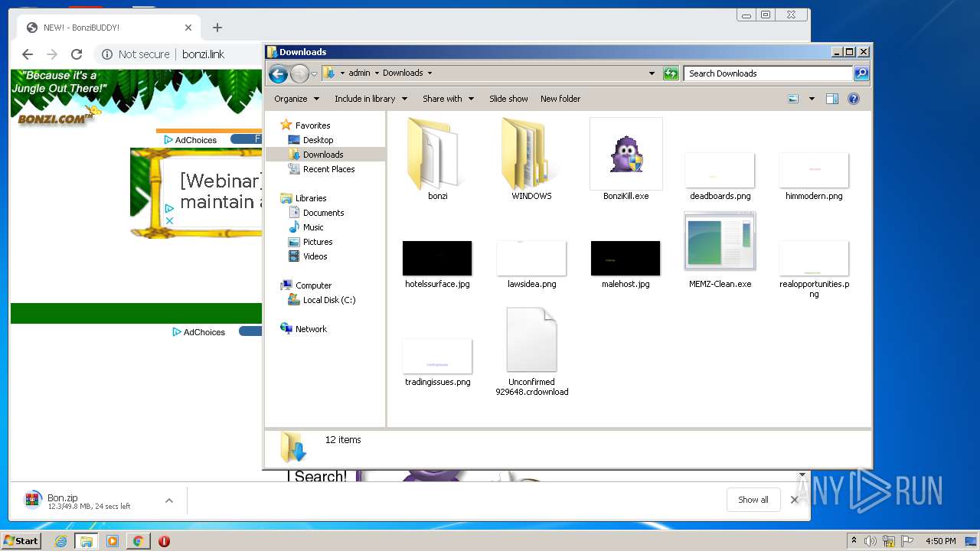
Task: Select the Unconfirmed 929648.crdownload file icon
Action: 531,340
